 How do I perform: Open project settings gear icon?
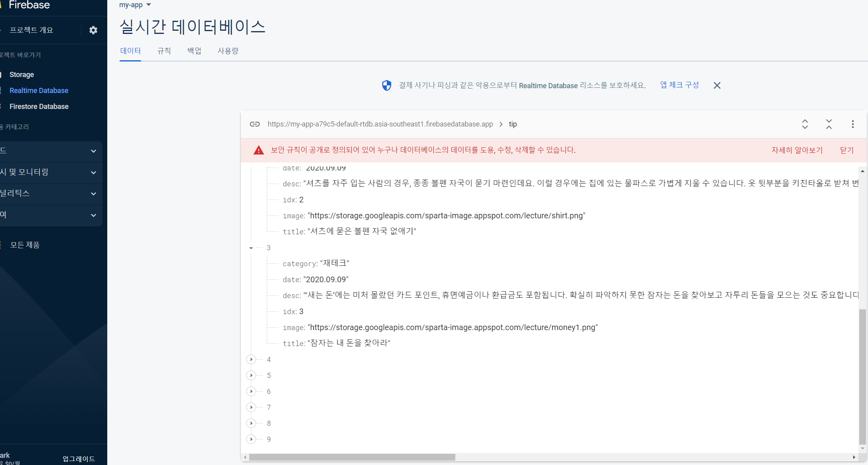(93, 30)
